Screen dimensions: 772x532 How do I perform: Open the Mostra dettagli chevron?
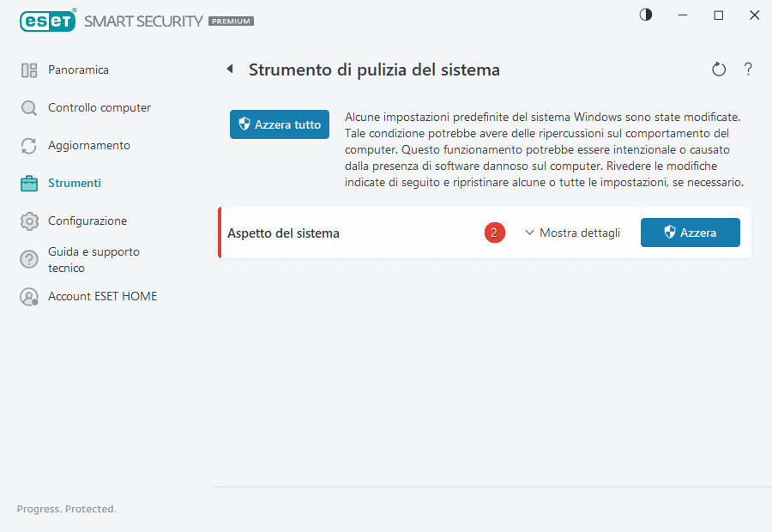pyautogui.click(x=530, y=232)
